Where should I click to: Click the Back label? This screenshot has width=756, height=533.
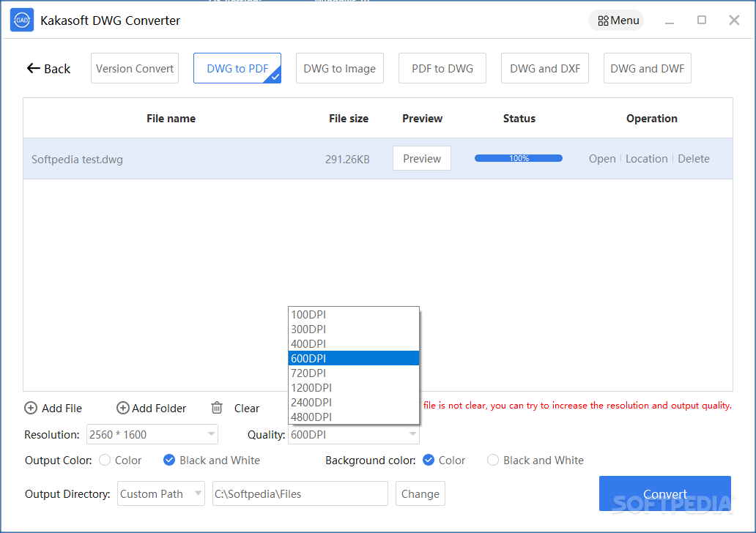pos(57,68)
